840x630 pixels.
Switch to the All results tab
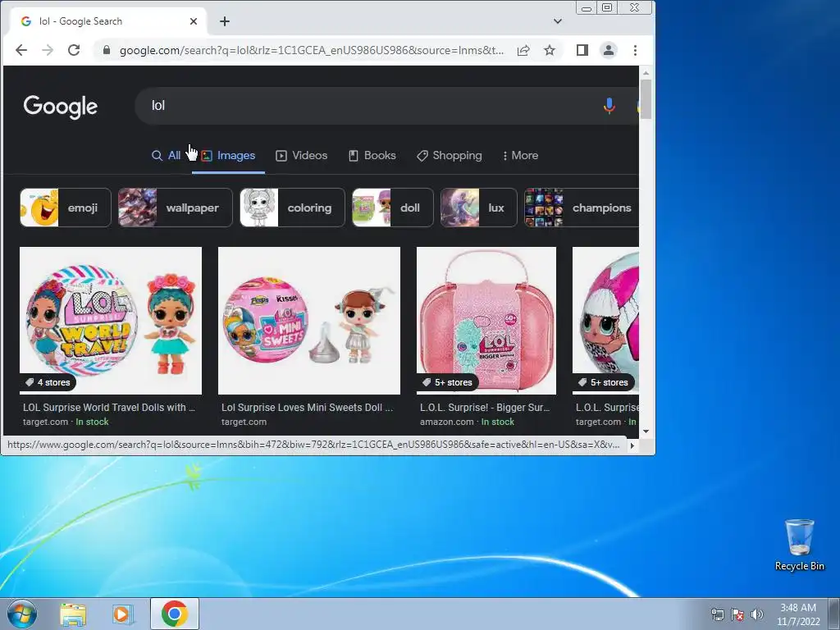pyautogui.click(x=166, y=155)
